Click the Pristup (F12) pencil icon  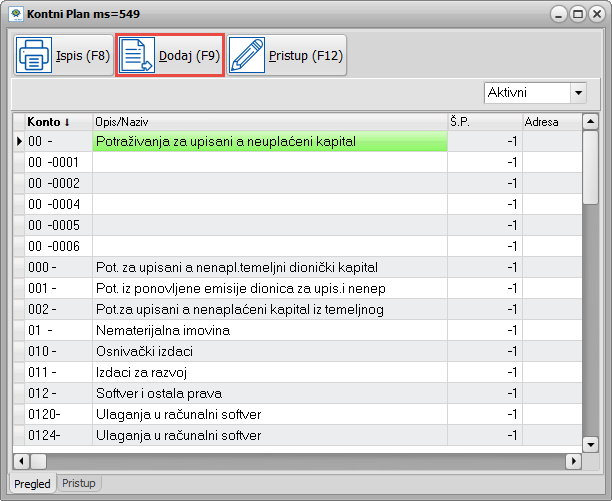248,56
